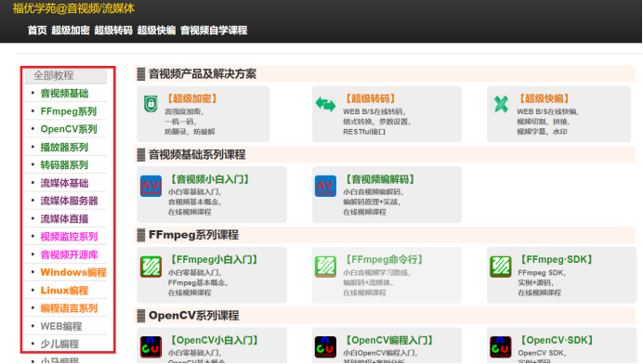Click the 防翻录，防破解 description text
The height and width of the screenshot is (364, 643).
[190, 132]
